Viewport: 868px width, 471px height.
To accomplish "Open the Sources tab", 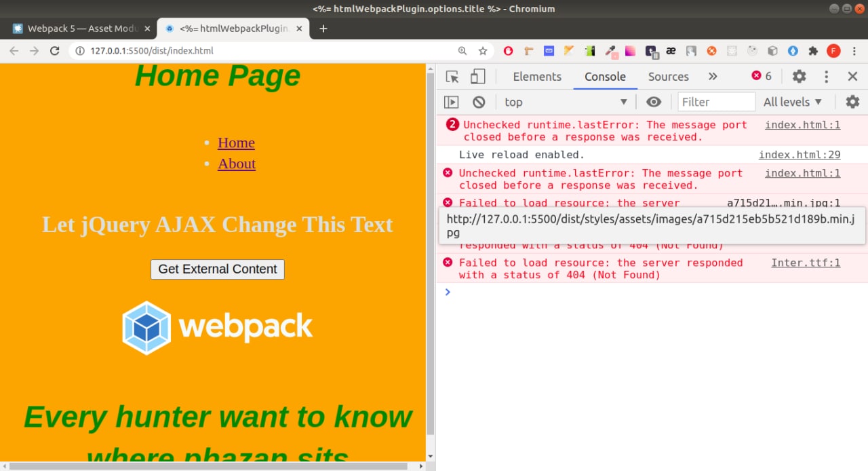I will click(668, 77).
